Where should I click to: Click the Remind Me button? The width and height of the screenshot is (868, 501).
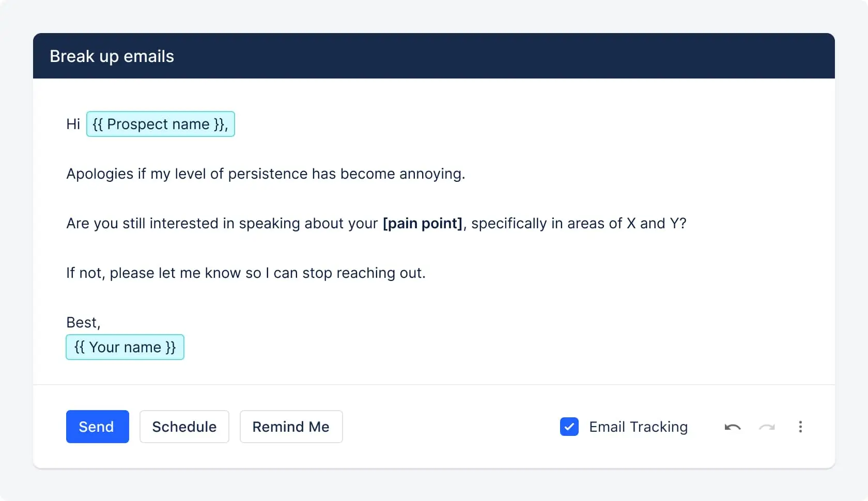(x=291, y=427)
